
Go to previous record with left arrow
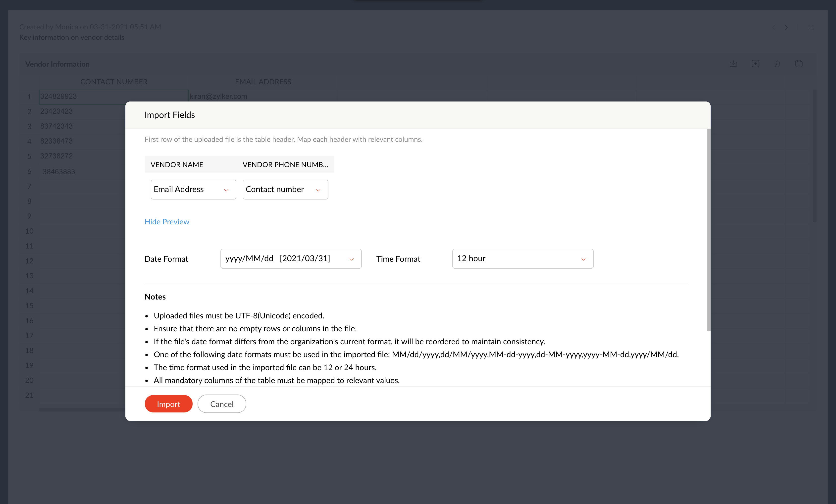pyautogui.click(x=773, y=27)
